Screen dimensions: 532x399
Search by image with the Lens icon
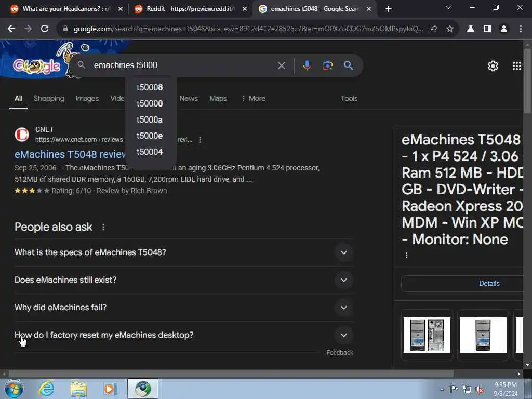(x=327, y=65)
